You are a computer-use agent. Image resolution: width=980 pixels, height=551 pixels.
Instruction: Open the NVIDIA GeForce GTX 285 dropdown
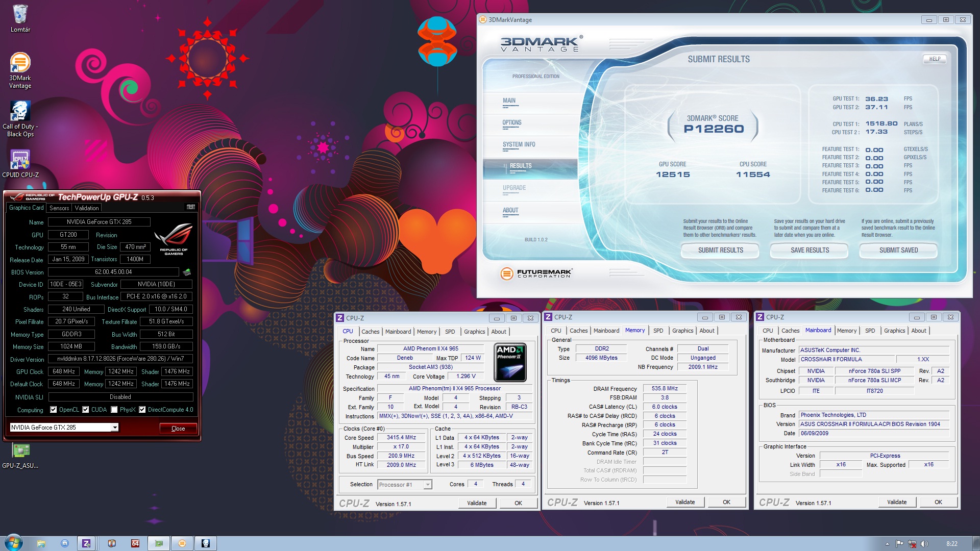tap(115, 428)
